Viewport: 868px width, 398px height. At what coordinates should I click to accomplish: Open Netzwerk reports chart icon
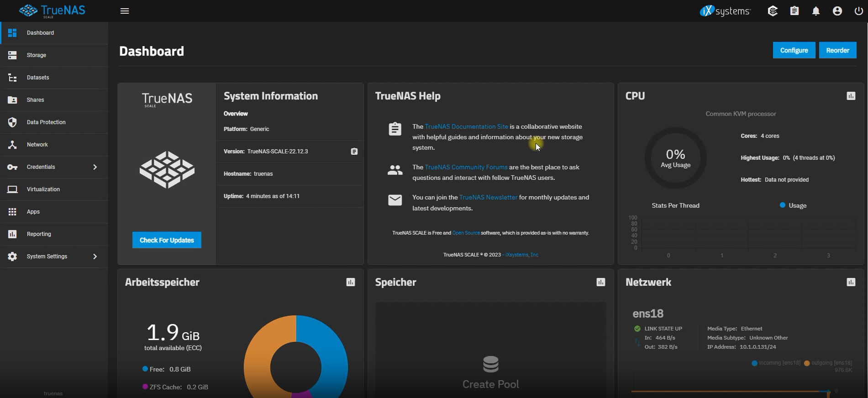[x=851, y=282]
